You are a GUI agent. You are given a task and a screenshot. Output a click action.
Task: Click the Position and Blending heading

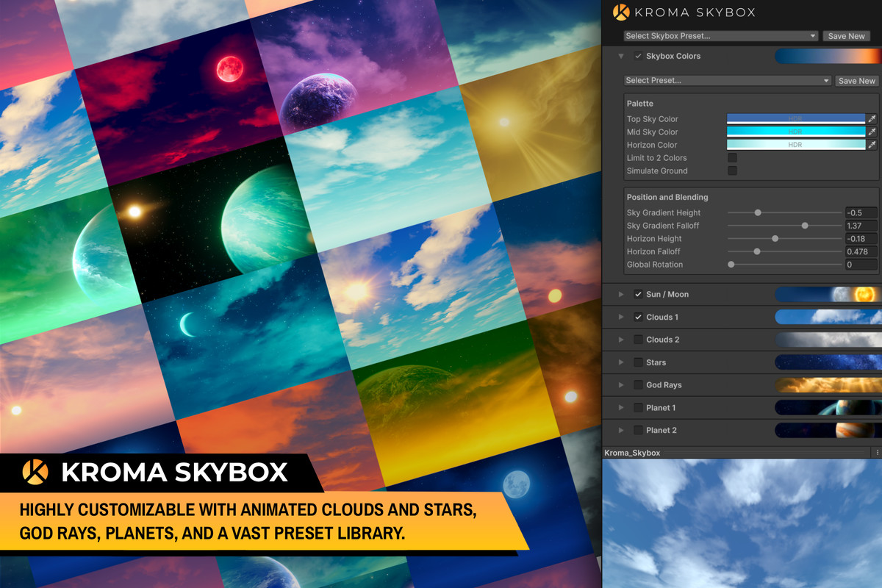pos(667,197)
